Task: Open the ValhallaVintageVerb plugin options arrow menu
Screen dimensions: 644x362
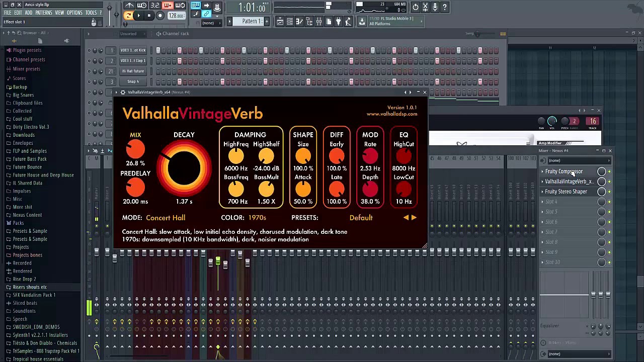Action: (x=116, y=93)
